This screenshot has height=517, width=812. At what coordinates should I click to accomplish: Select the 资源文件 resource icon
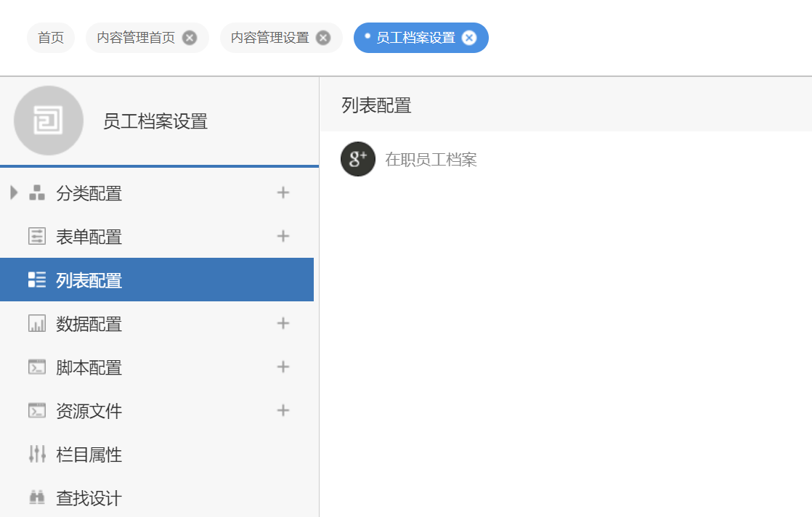[x=36, y=410]
